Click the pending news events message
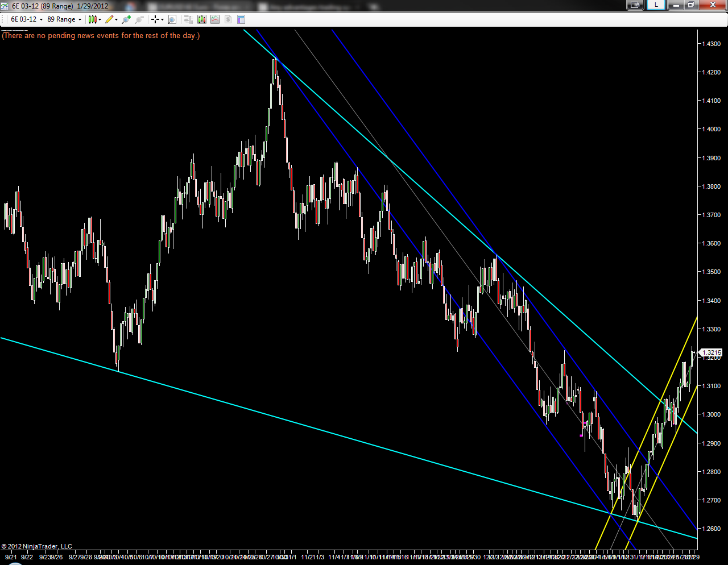Viewport: 728px width, 565px height. coord(101,35)
